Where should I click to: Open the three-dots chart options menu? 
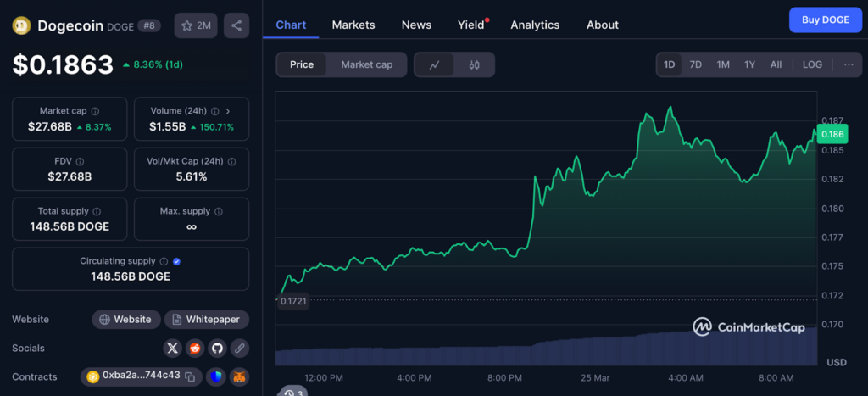[x=849, y=64]
